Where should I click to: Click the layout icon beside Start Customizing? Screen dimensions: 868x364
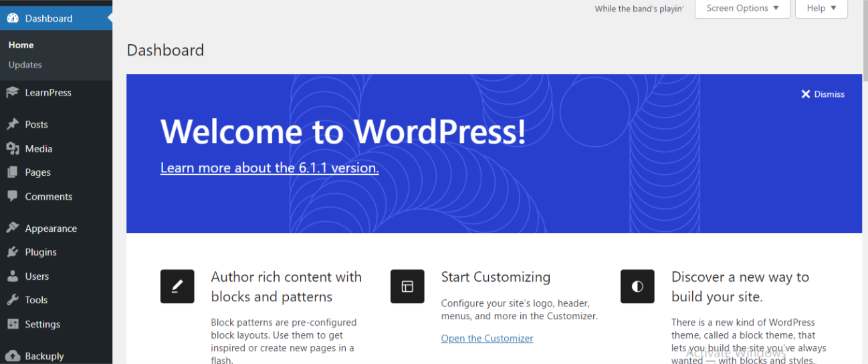tap(407, 287)
